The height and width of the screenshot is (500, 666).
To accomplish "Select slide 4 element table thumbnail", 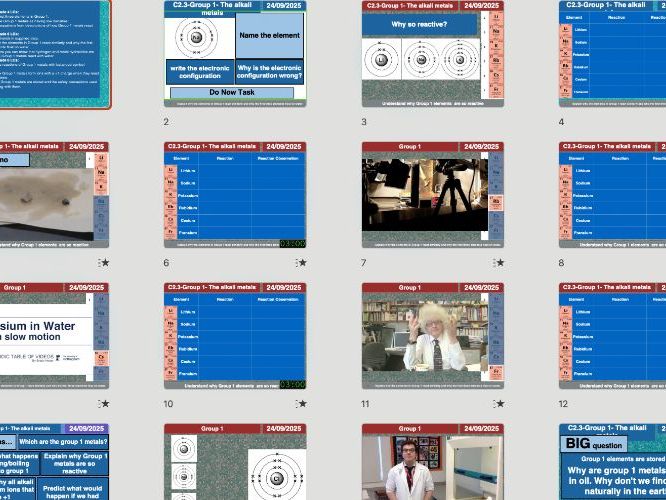I will pyautogui.click(x=612, y=53).
